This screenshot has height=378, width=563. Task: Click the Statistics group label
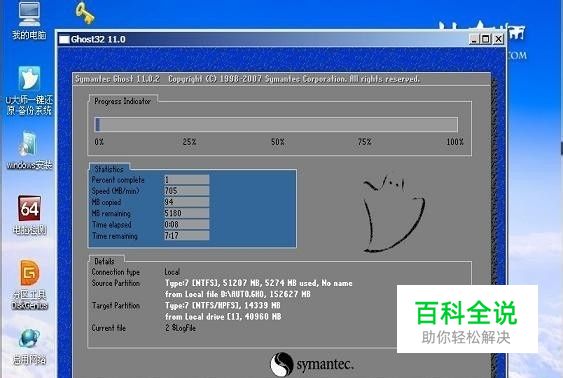pos(109,169)
